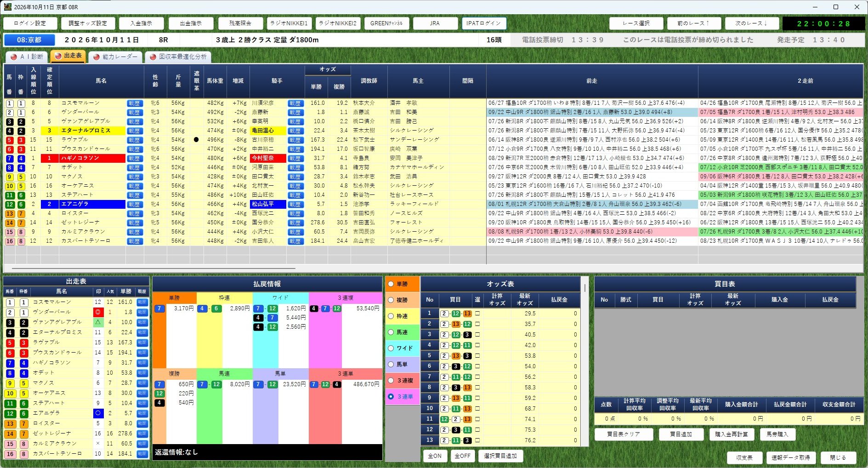Click jockey name 亀田温心 cell
Screen dimensions: 868x468
pos(268,131)
